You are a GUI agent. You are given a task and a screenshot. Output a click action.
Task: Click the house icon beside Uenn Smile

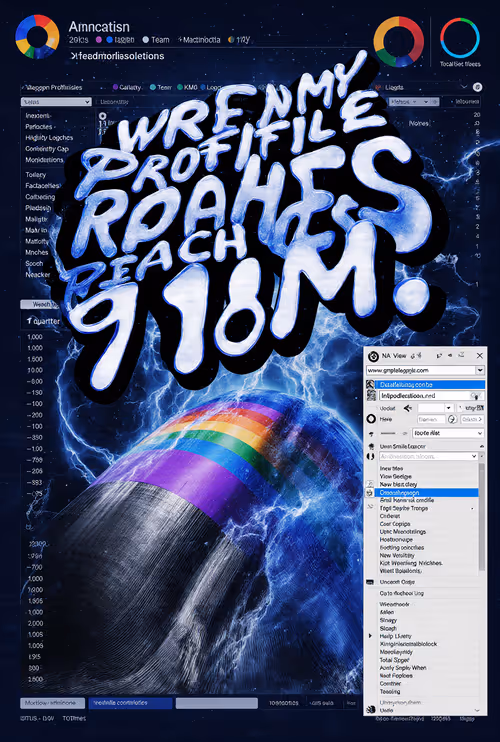pyautogui.click(x=371, y=446)
